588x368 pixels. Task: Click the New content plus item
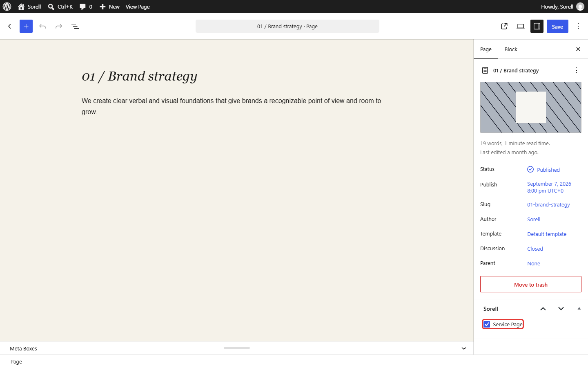109,7
